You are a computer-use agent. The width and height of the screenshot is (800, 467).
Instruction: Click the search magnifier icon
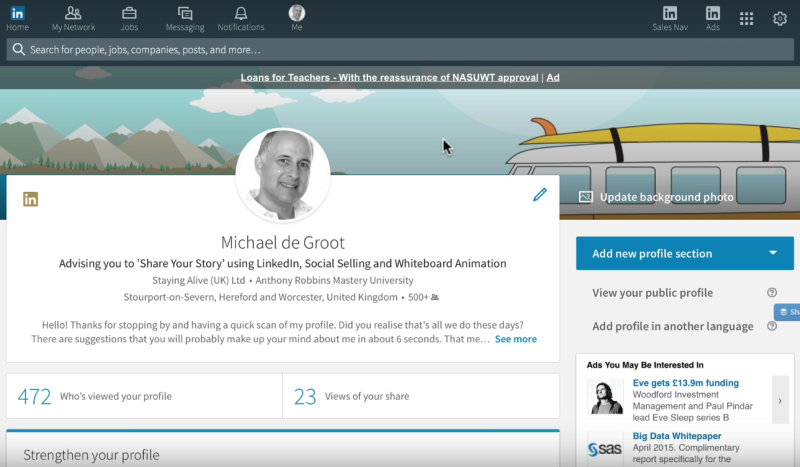pos(19,50)
